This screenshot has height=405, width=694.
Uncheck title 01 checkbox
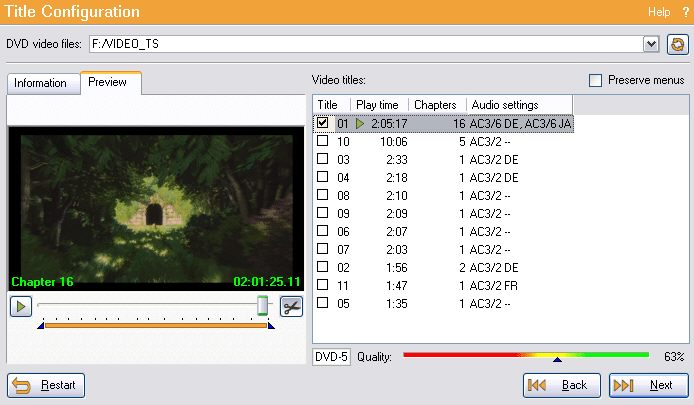click(x=322, y=123)
